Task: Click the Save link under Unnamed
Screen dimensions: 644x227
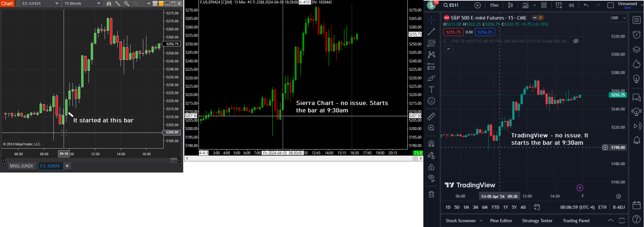Action: click(x=628, y=8)
